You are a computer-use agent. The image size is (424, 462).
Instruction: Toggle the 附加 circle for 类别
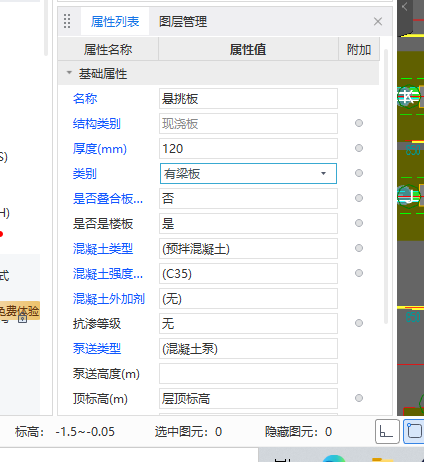[359, 173]
